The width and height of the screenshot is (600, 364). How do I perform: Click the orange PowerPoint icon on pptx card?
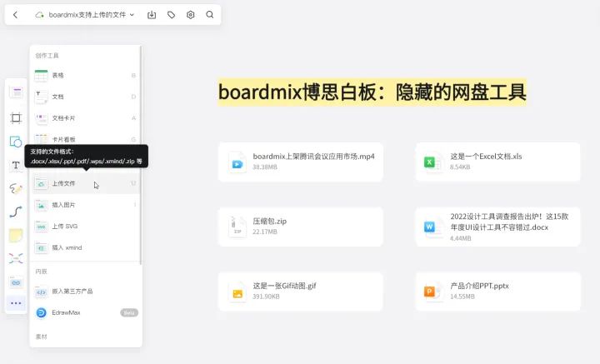[432, 292]
